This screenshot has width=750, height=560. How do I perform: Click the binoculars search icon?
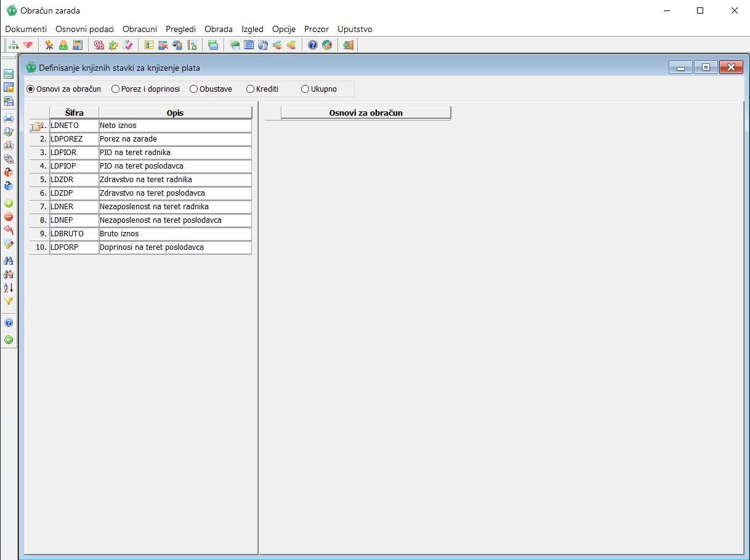9,260
